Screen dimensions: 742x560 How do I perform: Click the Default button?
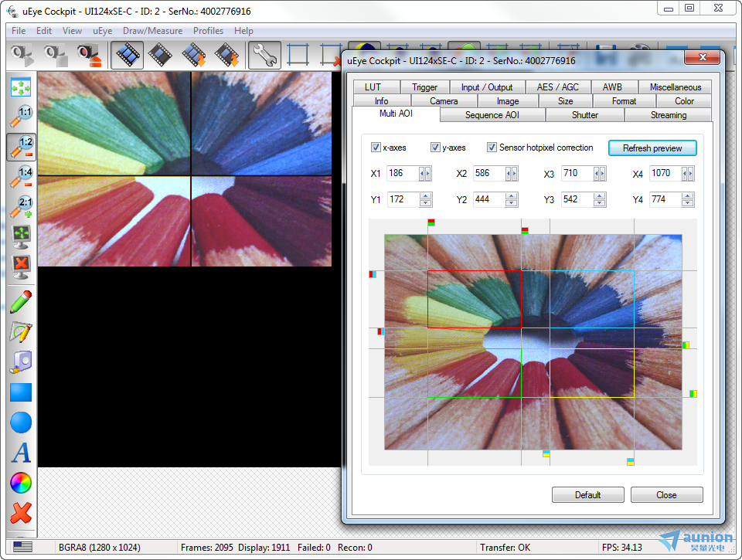point(587,494)
